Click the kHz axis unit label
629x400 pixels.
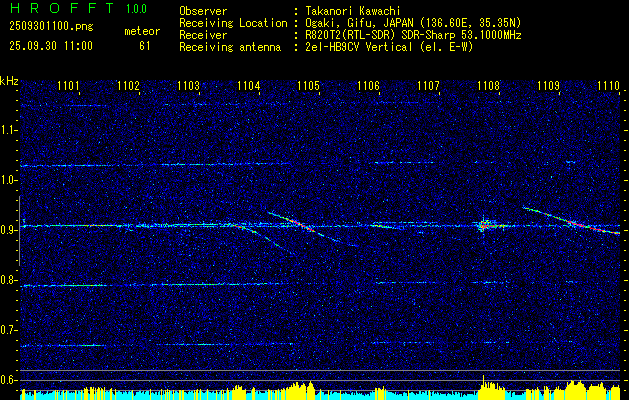[x=9, y=81]
